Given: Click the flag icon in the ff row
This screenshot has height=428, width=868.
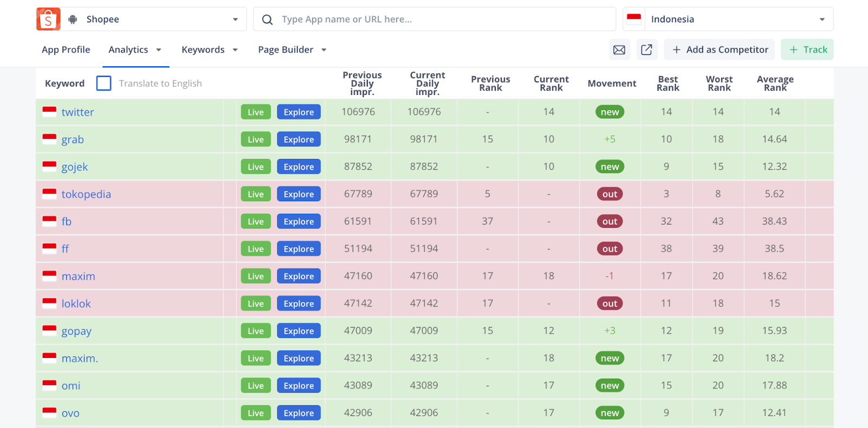Looking at the screenshot, I should pos(49,248).
